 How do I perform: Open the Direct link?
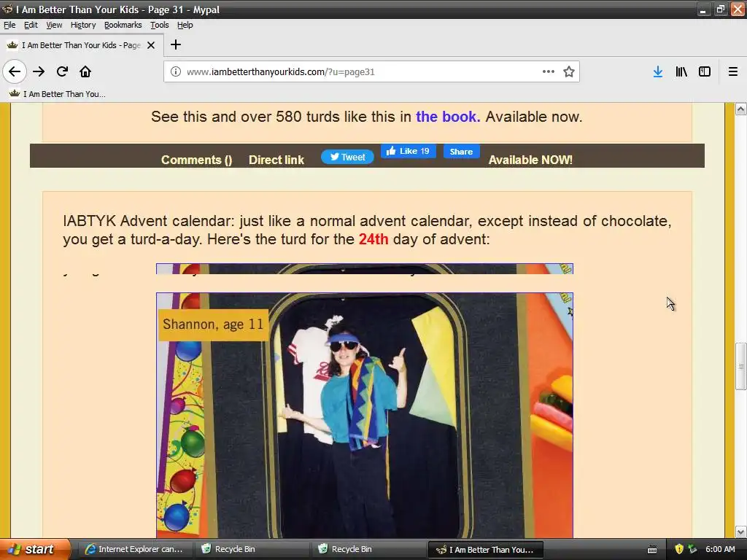(276, 160)
